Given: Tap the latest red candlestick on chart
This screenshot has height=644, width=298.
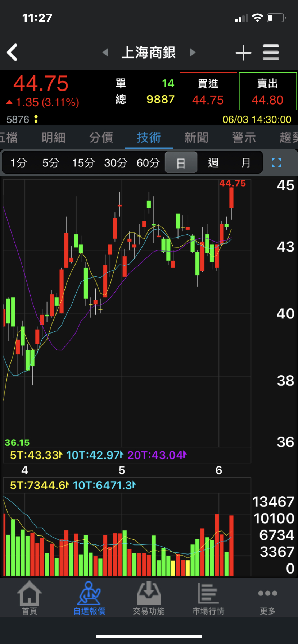Looking at the screenshot, I should pyautogui.click(x=231, y=198).
